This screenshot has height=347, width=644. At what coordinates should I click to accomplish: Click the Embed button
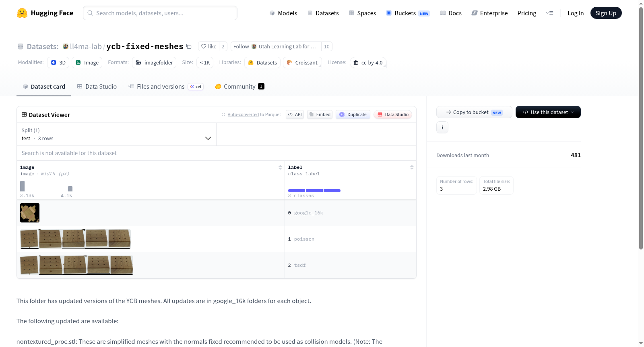[x=320, y=114]
